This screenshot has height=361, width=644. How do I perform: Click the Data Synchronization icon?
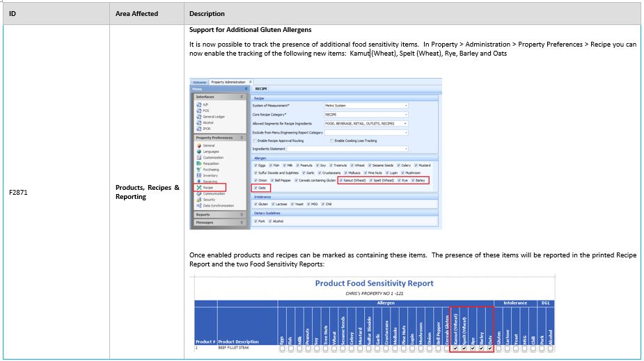pyautogui.click(x=198, y=206)
